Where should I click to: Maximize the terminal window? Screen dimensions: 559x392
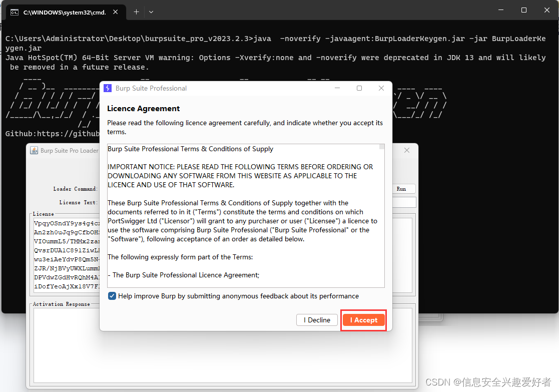pos(523,10)
